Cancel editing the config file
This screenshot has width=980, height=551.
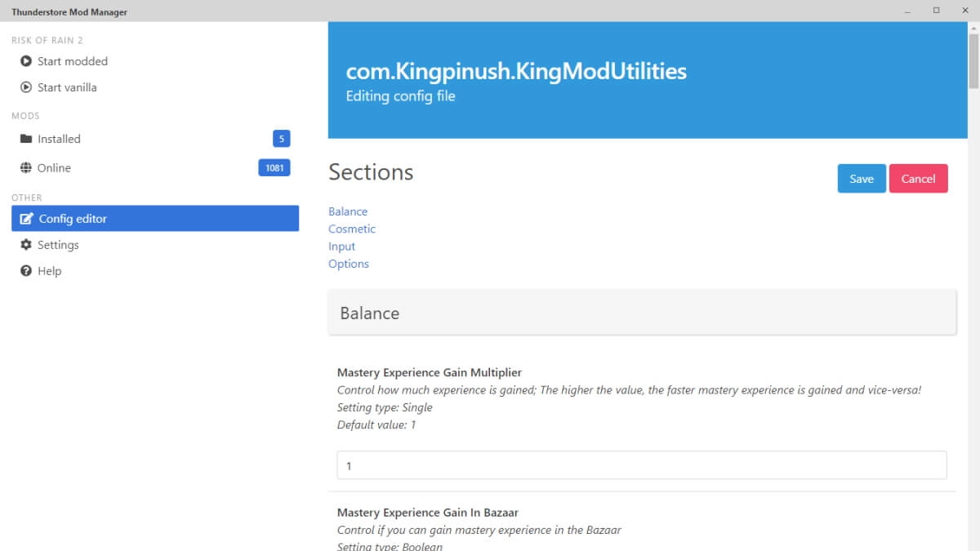point(919,178)
